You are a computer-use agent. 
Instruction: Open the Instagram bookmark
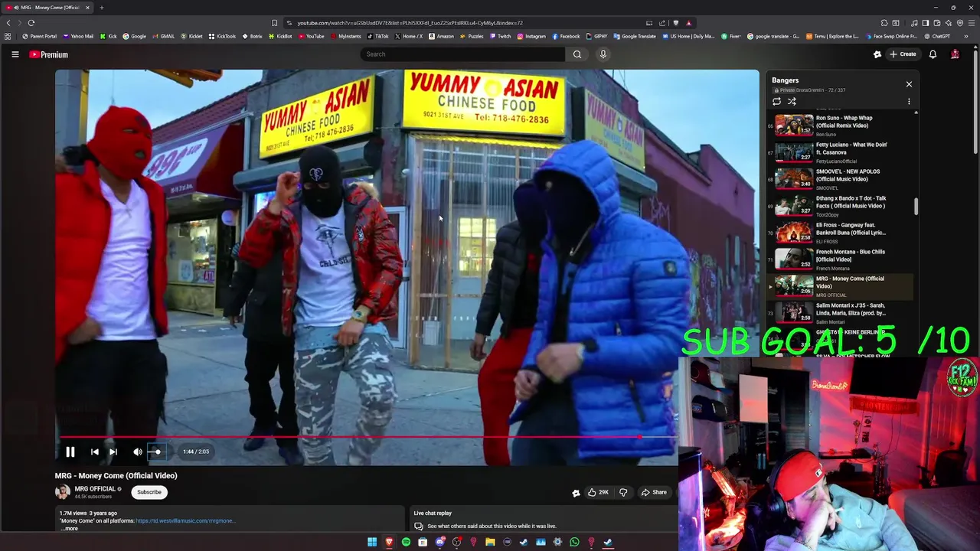pyautogui.click(x=531, y=36)
